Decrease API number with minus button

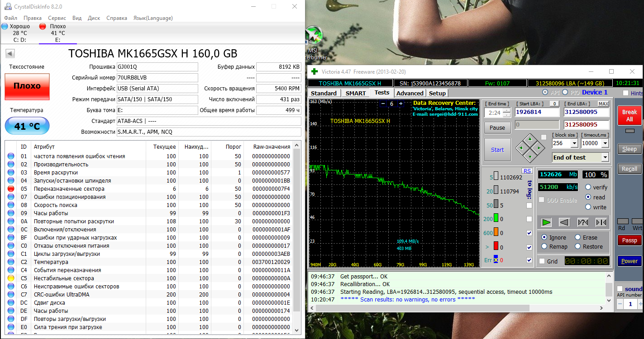pyautogui.click(x=620, y=304)
